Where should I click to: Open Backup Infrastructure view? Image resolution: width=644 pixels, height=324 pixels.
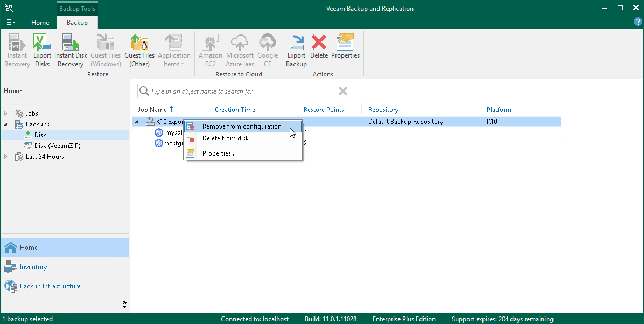pos(65,286)
